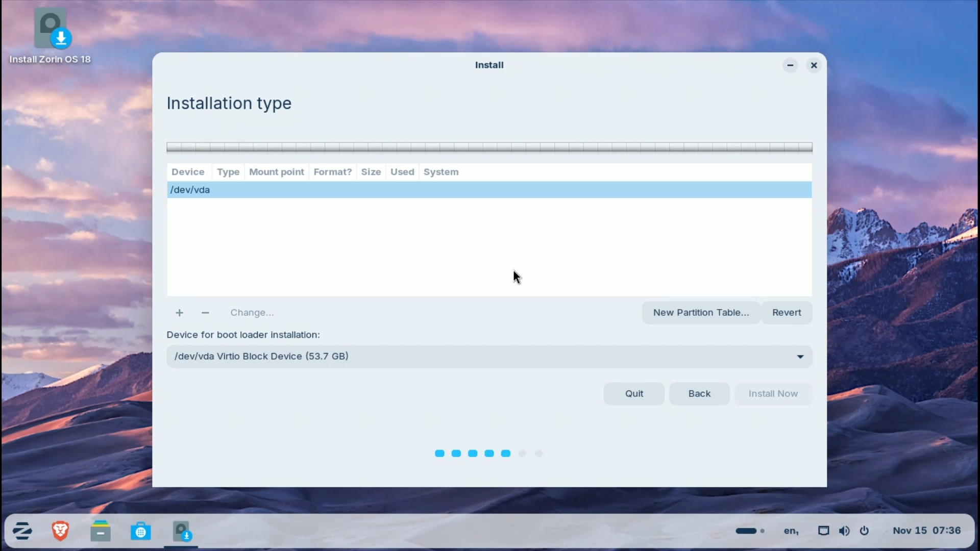Open the Files file manager icon
The width and height of the screenshot is (980, 551).
click(101, 531)
